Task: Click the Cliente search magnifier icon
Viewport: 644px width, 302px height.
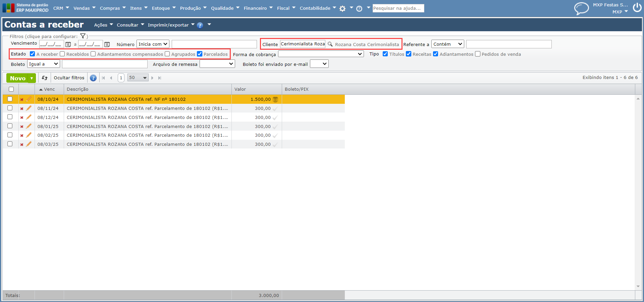Action: tap(330, 44)
